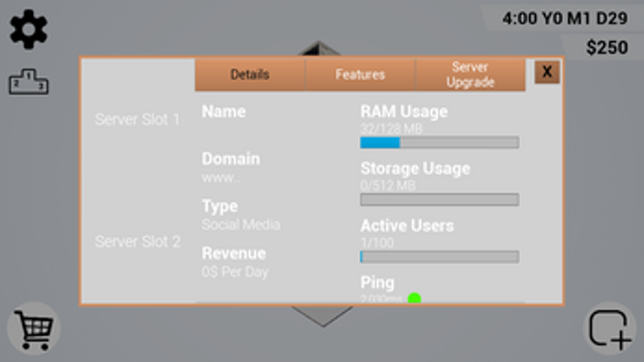Click the green ping status indicator
Image resolution: width=644 pixels, height=362 pixels.
(414, 298)
